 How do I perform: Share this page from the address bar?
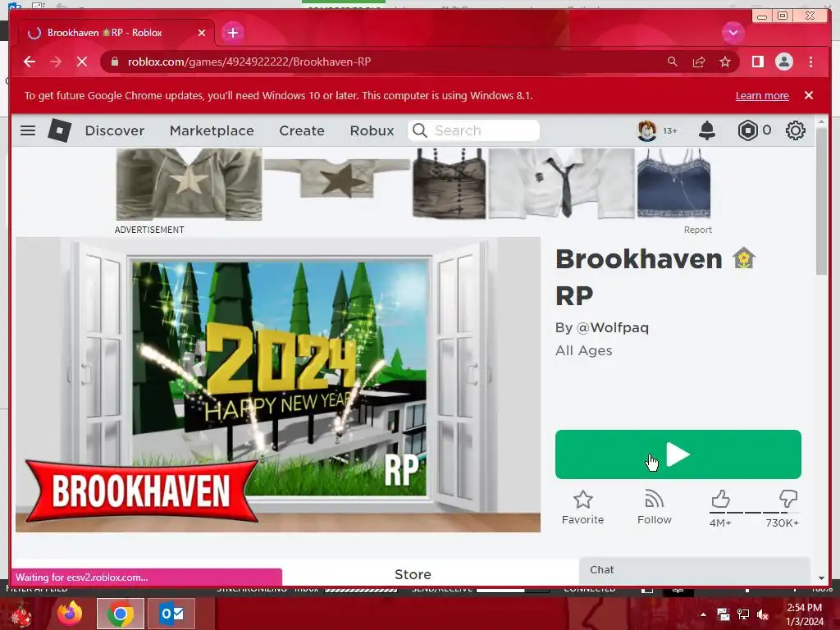(699, 62)
